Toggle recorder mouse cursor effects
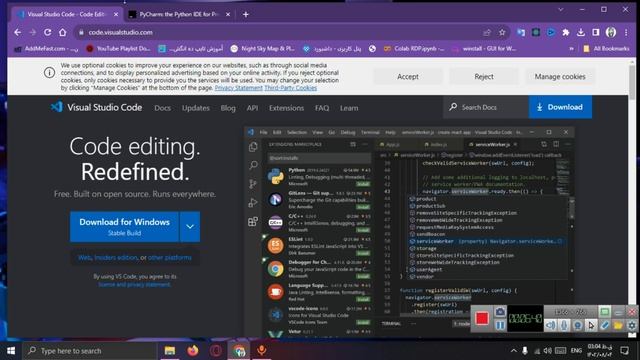This screenshot has width=640, height=360. pos(591,325)
